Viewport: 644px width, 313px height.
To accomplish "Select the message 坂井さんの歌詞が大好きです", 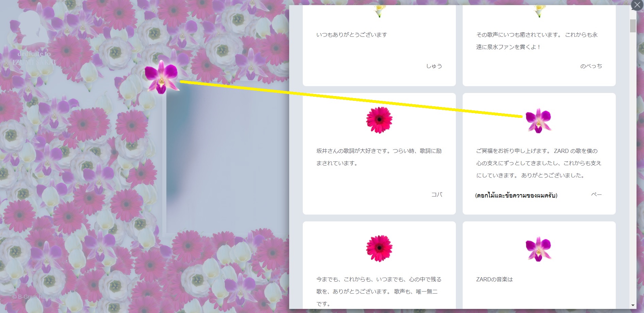I will click(379, 157).
